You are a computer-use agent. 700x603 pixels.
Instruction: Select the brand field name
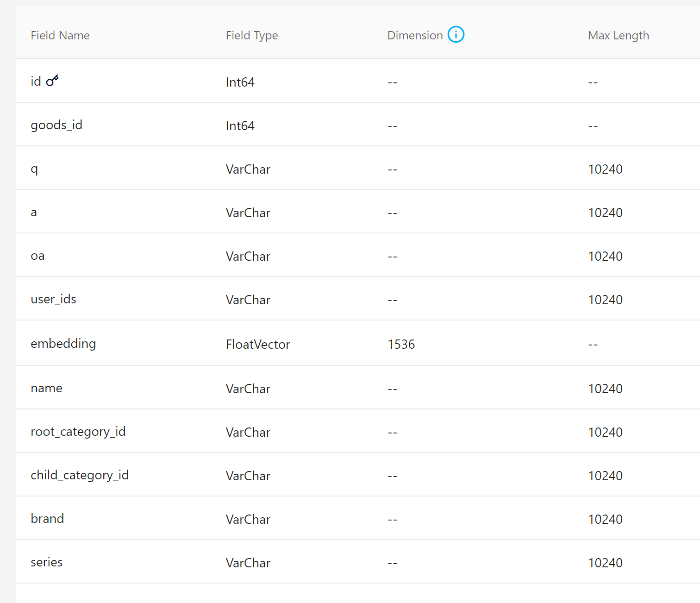click(x=47, y=518)
